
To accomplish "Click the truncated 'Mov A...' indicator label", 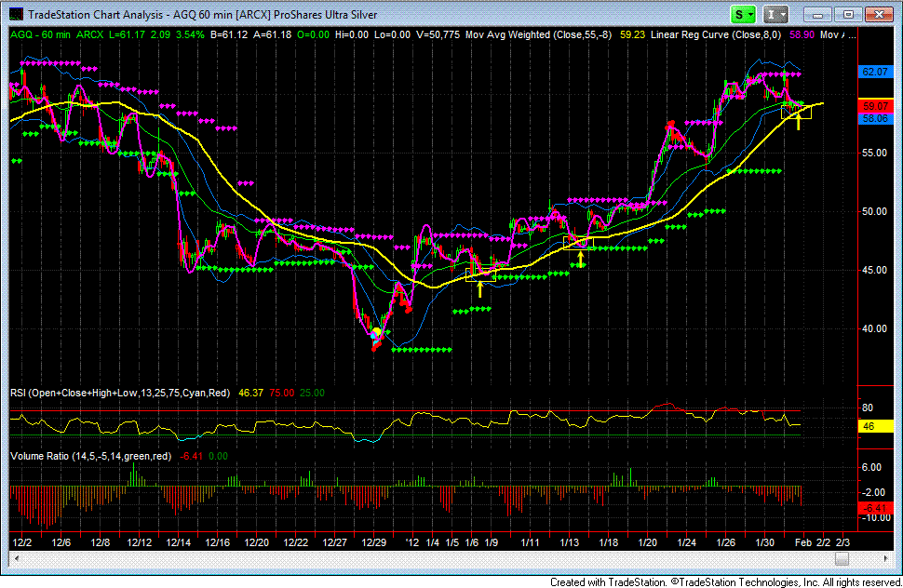I will point(839,34).
